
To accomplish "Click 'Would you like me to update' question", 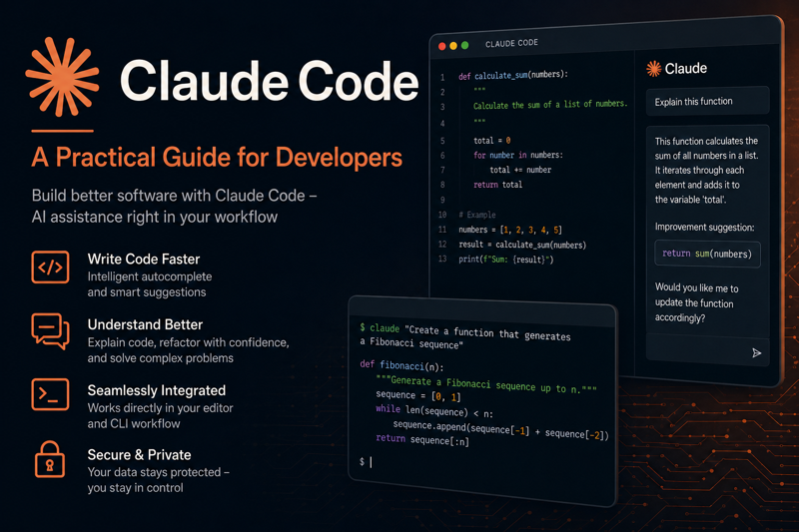I will click(696, 302).
